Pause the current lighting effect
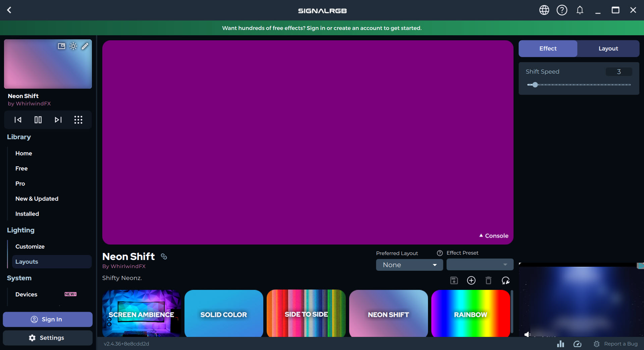This screenshot has height=350, width=644. [38, 120]
